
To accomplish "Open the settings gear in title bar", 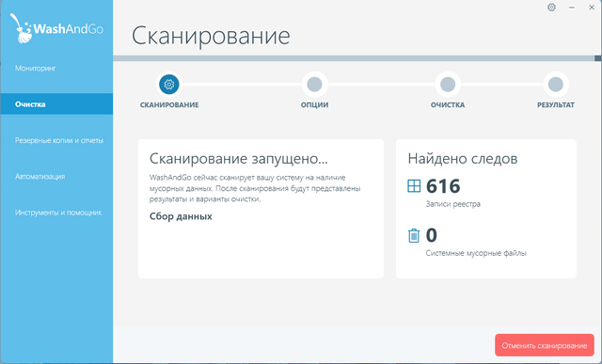I will pyautogui.click(x=551, y=8).
